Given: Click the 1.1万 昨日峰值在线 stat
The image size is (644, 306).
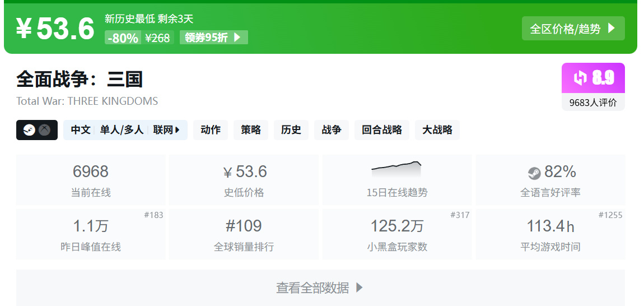Looking at the screenshot, I should pos(91,234).
